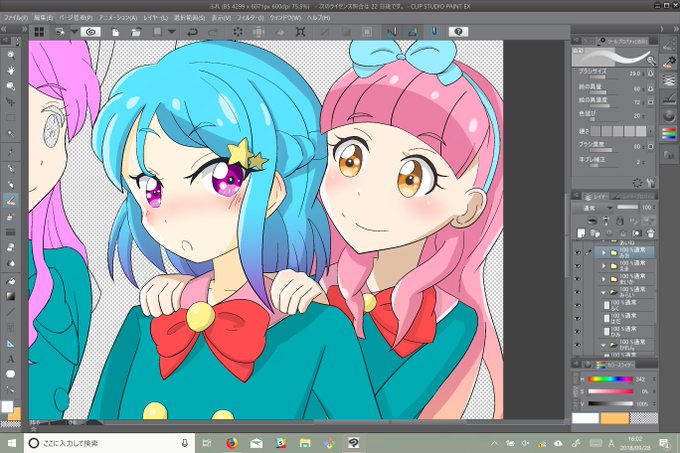Hide the ふく layer

pyautogui.click(x=578, y=305)
